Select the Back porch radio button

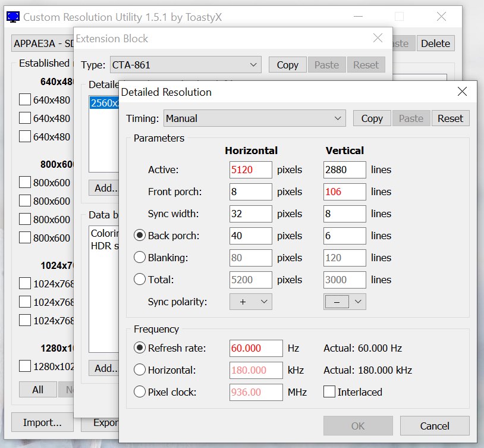(x=140, y=236)
